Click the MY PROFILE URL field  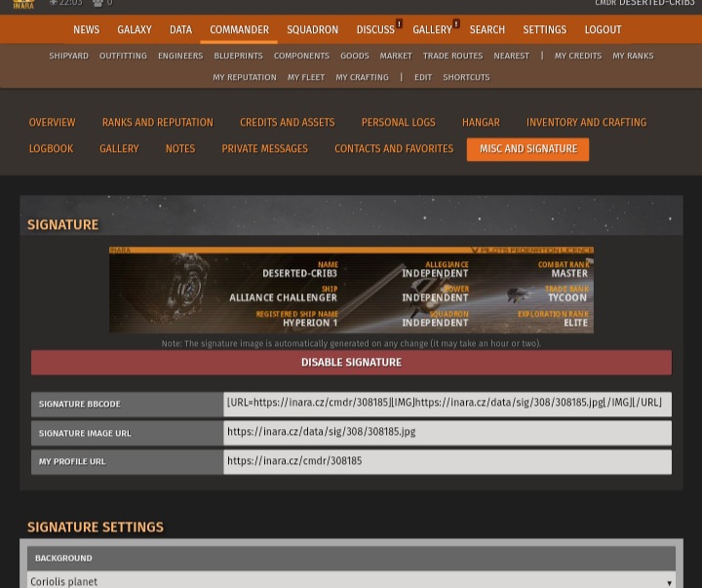click(448, 461)
